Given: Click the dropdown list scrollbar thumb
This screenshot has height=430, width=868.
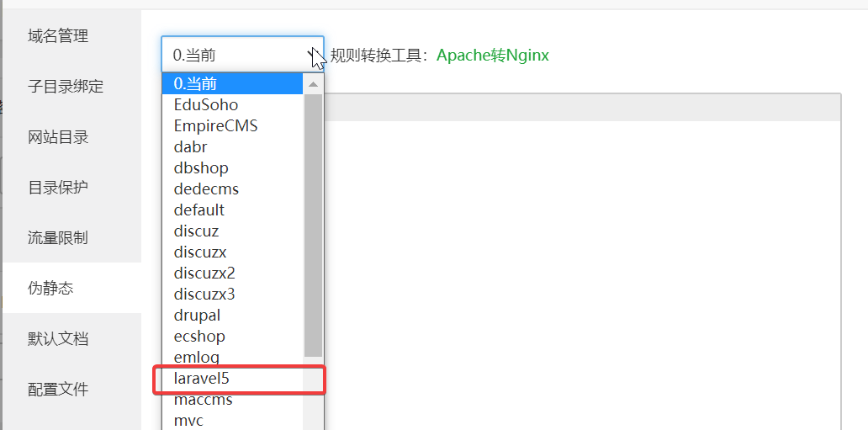Looking at the screenshot, I should 314,226.
